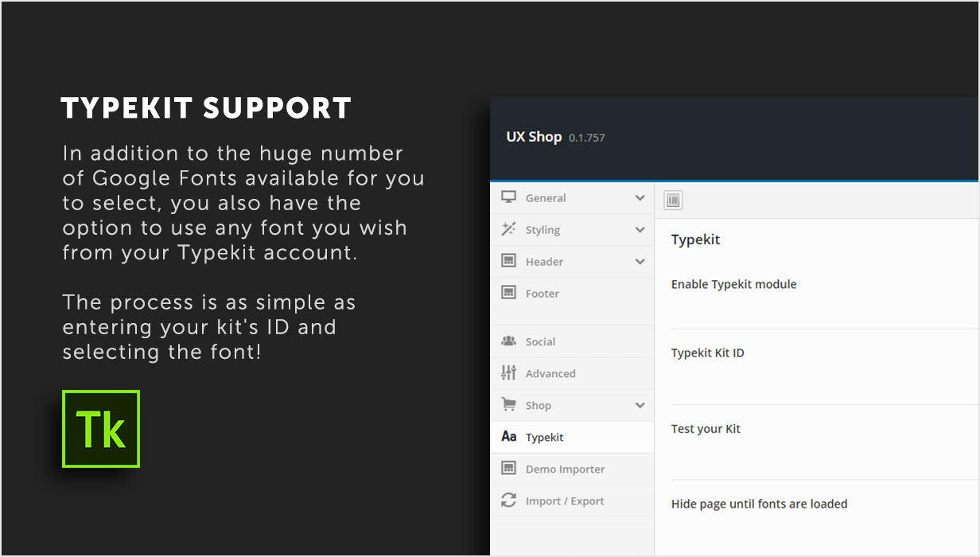Click the UX Shop title
This screenshot has width=980, height=557.
pyautogui.click(x=534, y=137)
